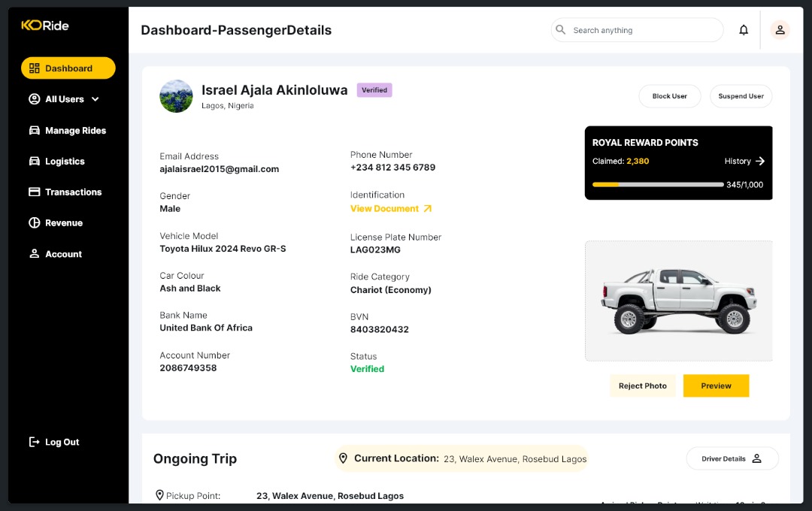The image size is (812, 511).
Task: Select the Account sidebar icon
Action: point(34,253)
